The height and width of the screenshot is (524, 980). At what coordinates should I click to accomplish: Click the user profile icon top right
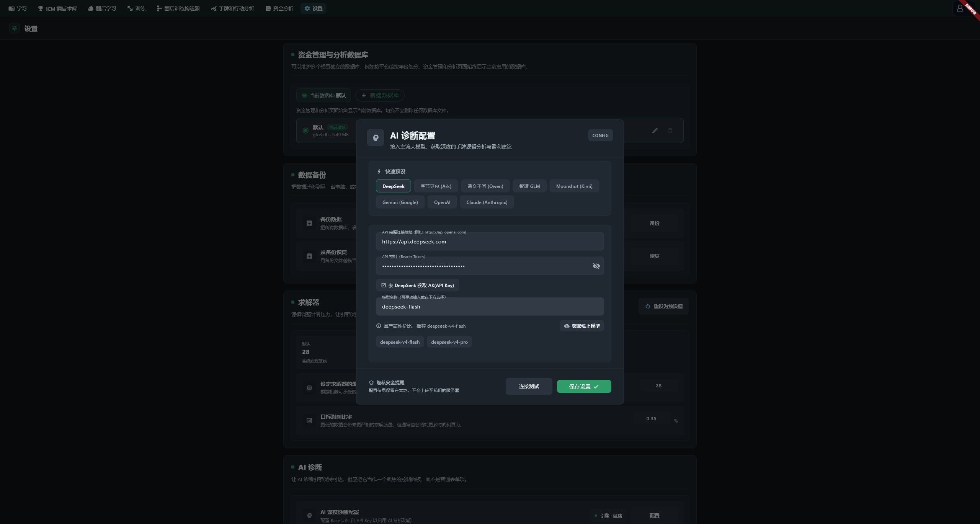click(x=960, y=8)
